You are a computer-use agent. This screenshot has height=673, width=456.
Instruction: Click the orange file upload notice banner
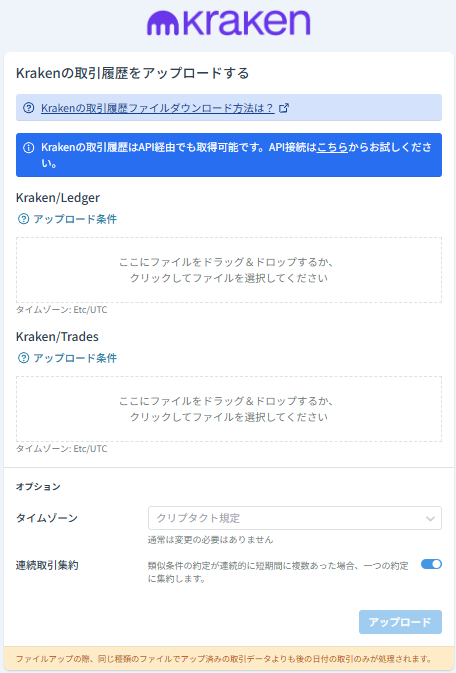(229, 658)
